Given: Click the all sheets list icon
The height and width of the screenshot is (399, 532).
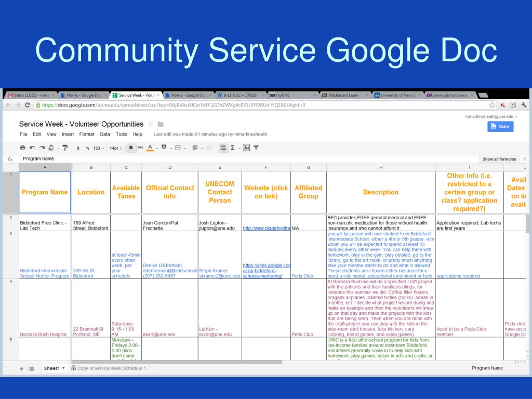Looking at the screenshot, I should pyautogui.click(x=32, y=368).
